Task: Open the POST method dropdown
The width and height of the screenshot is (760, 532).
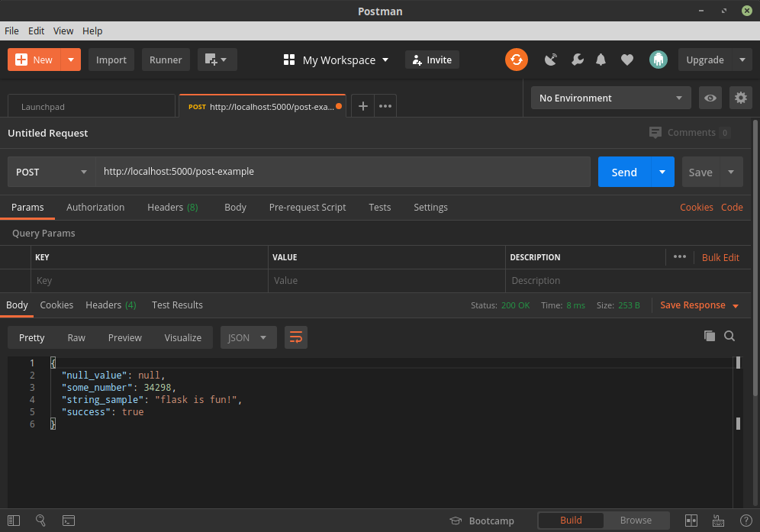Action: click(x=51, y=172)
